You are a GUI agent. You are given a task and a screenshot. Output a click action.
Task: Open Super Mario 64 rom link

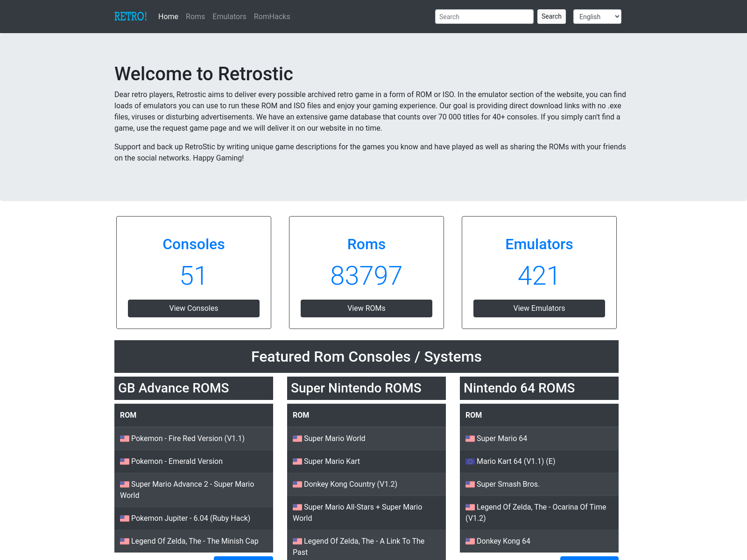(x=502, y=439)
